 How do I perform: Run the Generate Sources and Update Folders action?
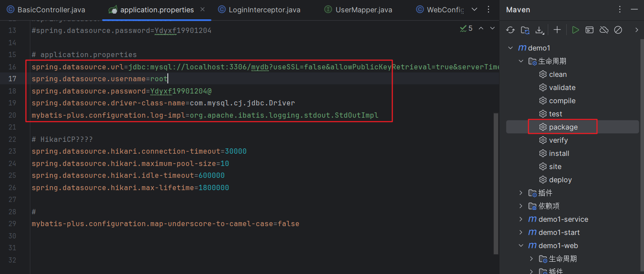(x=525, y=30)
